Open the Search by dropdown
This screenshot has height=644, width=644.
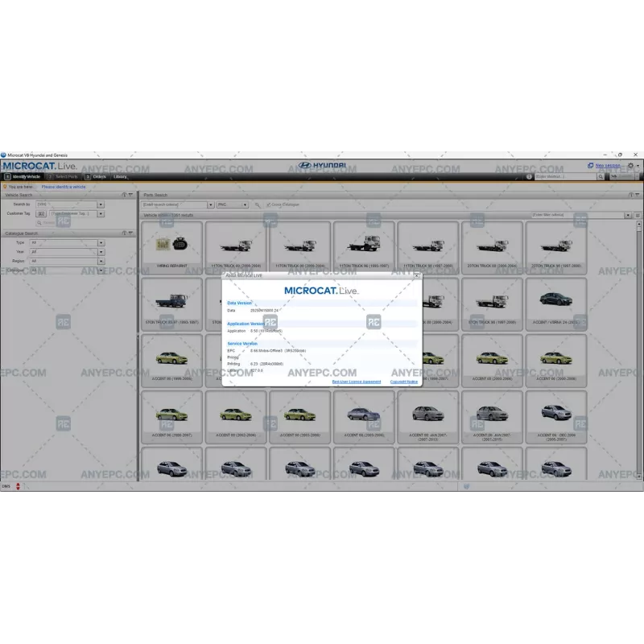[101, 204]
